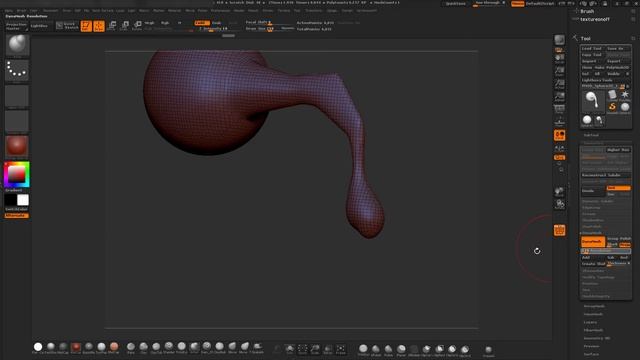Toggle the orange Smt button
This screenshot has height=360, width=640.
coord(618,188)
